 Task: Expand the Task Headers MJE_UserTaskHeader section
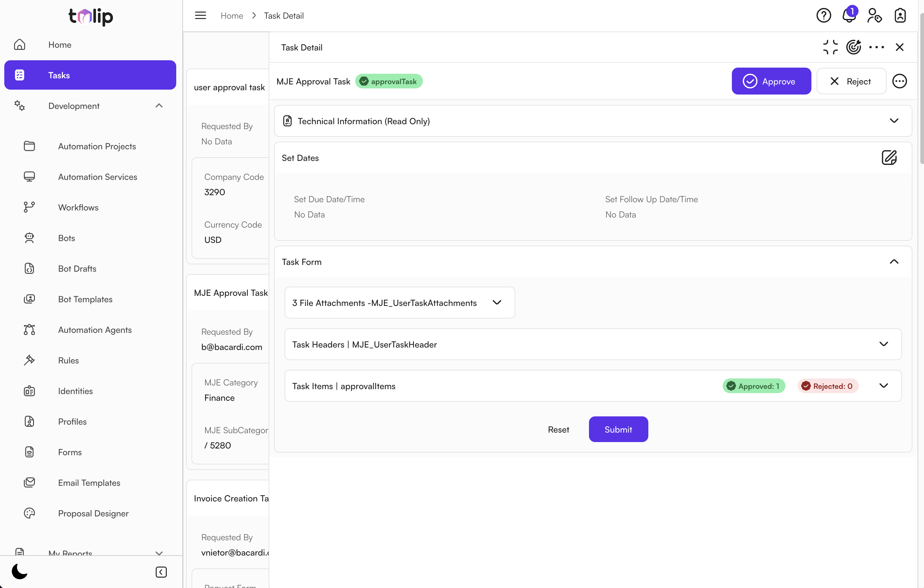(x=884, y=344)
